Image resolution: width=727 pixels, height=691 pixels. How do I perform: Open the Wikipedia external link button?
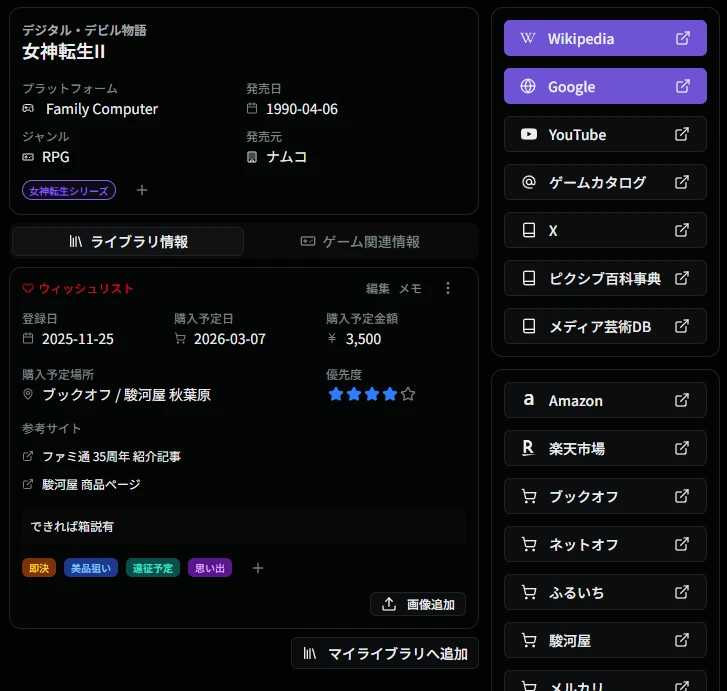(605, 38)
